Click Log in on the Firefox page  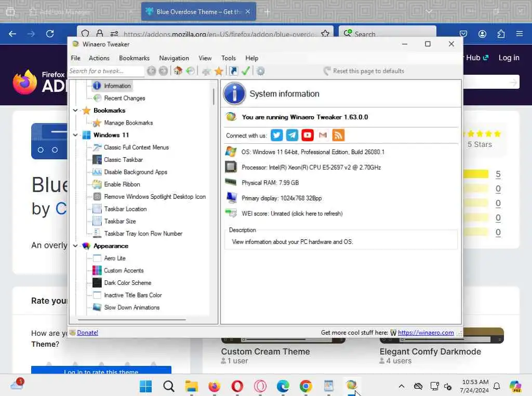point(509,58)
